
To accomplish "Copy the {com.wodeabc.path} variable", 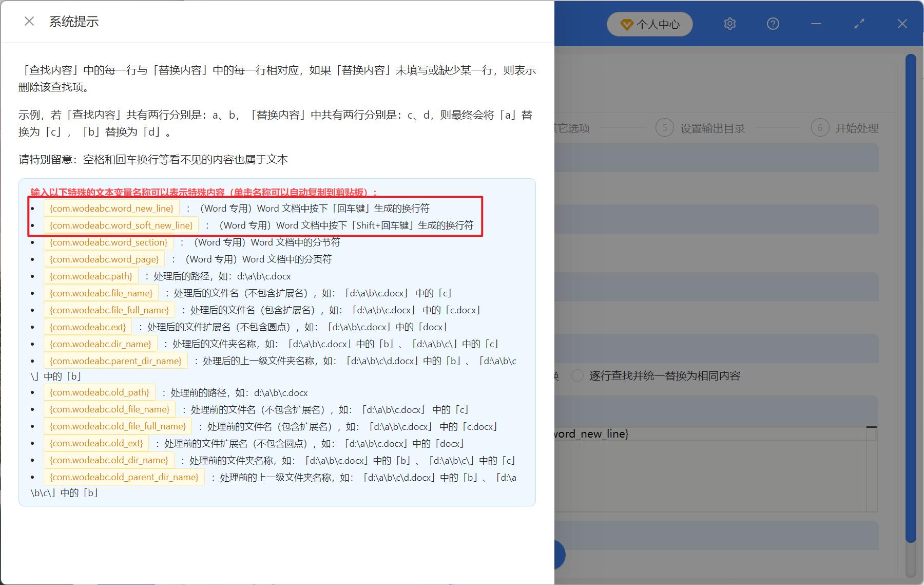I will pos(91,276).
